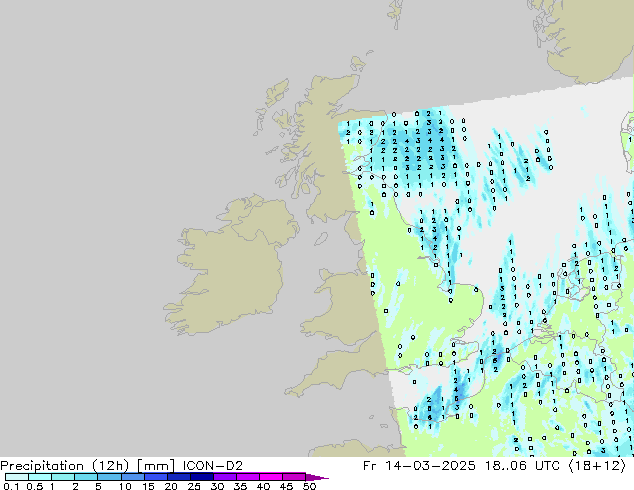The width and height of the screenshot is (634, 490).
Task: Click the 0.1–0.5 mm legend color swatch
Action: pos(17,477)
